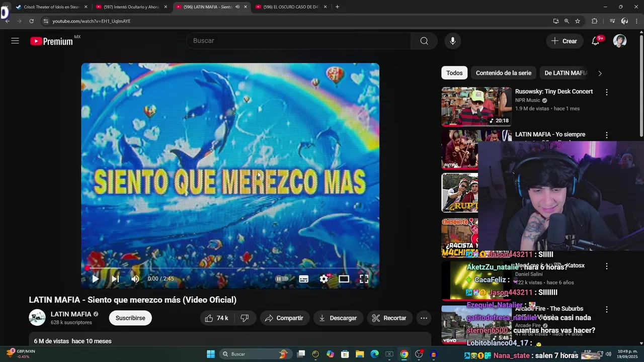Click into the Buscar search field
The height and width of the screenshot is (362, 644).
pos(299,41)
